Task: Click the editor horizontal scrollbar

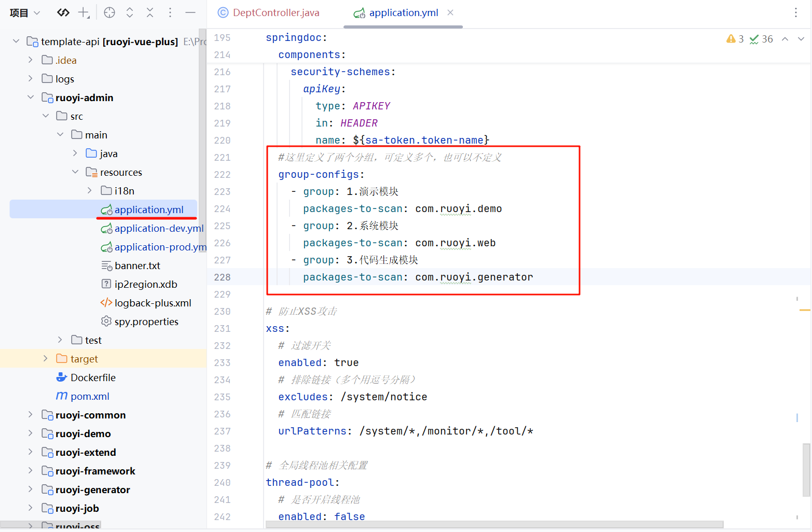Action: coord(494,524)
